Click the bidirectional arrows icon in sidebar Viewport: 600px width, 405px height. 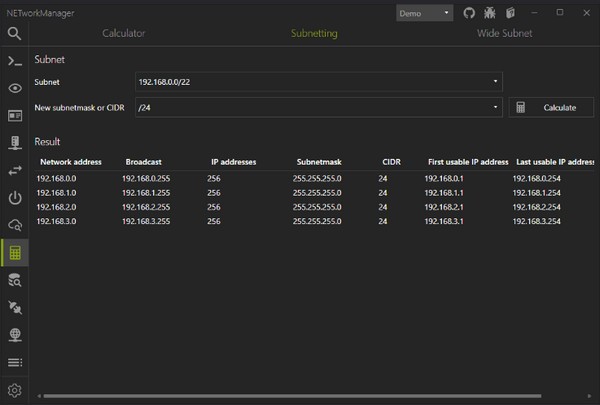pyautogui.click(x=15, y=170)
